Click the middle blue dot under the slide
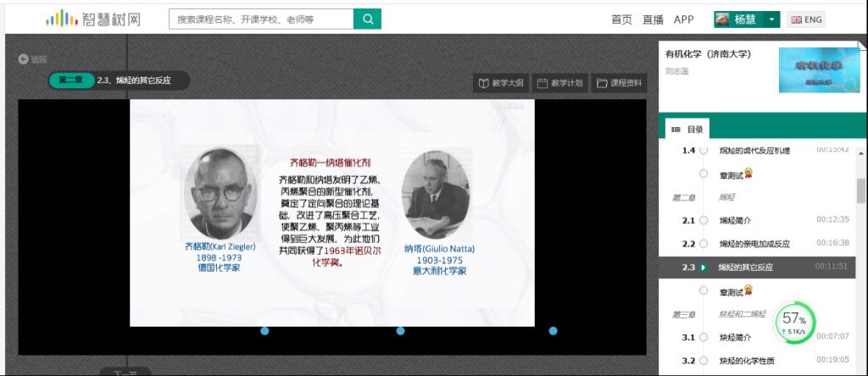This screenshot has height=376, width=868. pyautogui.click(x=401, y=331)
